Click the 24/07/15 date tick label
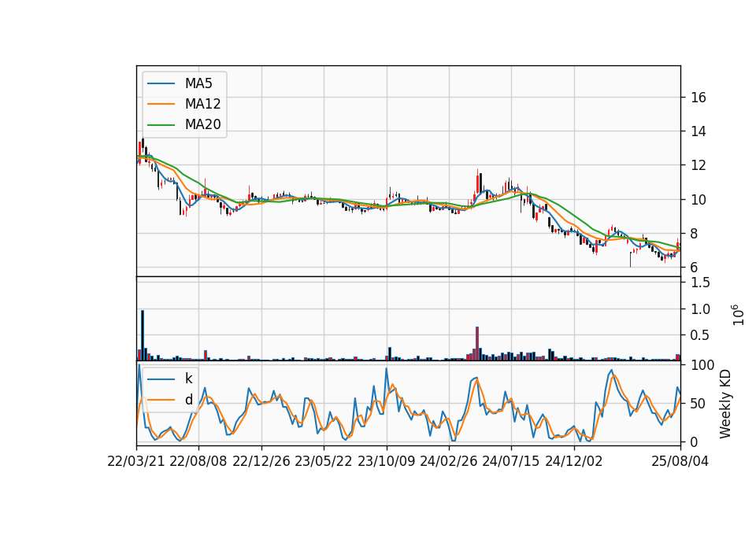Image resolution: width=756 pixels, height=543 pixels. point(511,461)
